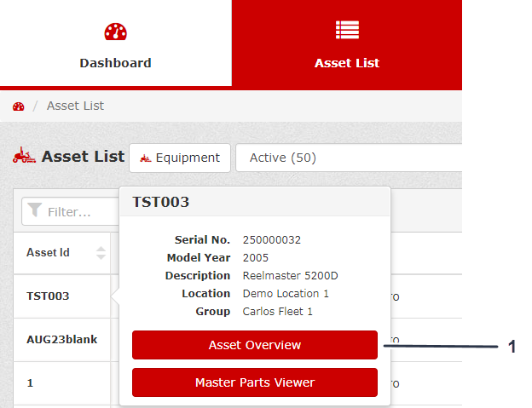Screen dimensions: 532x408
Task: Click the Asset Id column header text
Action: (x=48, y=253)
